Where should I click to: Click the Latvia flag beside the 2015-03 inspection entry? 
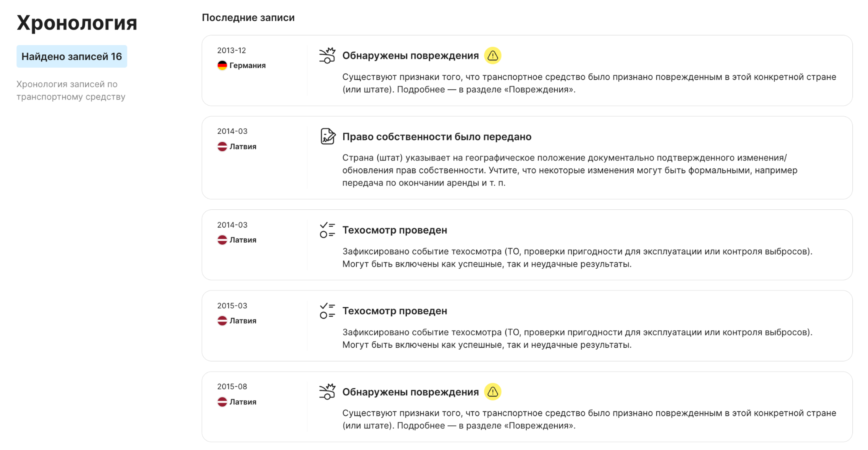click(x=222, y=321)
